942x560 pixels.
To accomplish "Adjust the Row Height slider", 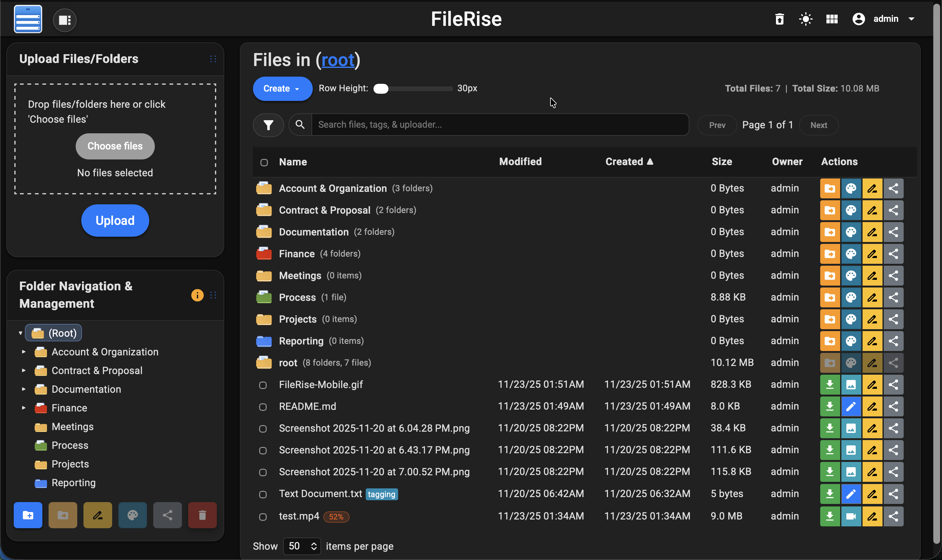I will 381,89.
